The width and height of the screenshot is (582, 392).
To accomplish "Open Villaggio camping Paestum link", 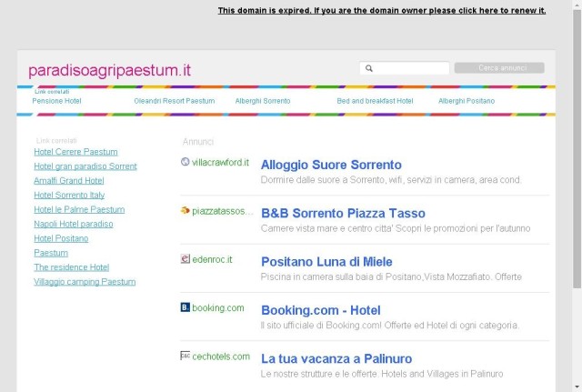I will (x=85, y=282).
